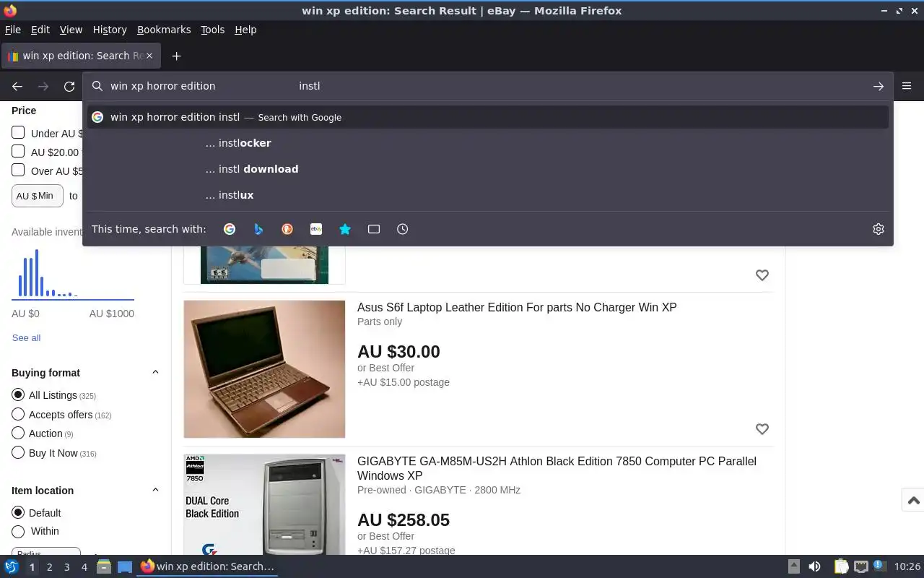Click the AU $ Min price field
924x578 pixels.
click(x=38, y=196)
